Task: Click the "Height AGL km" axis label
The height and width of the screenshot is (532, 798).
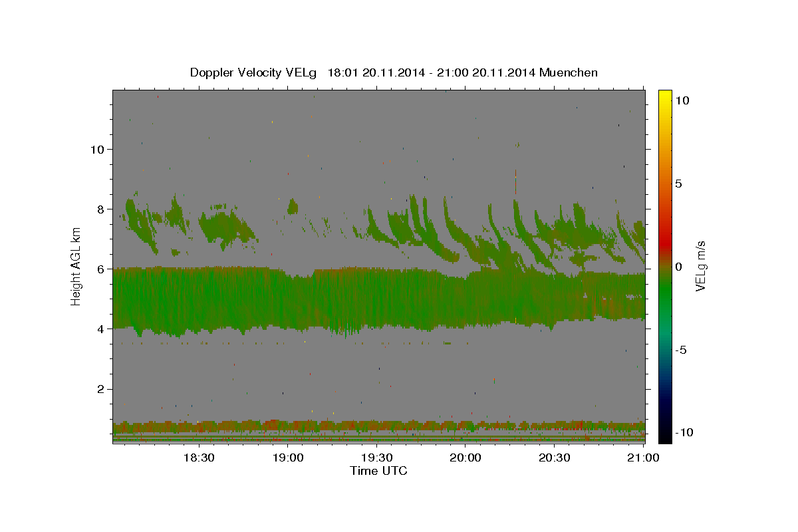Action: click(x=76, y=265)
